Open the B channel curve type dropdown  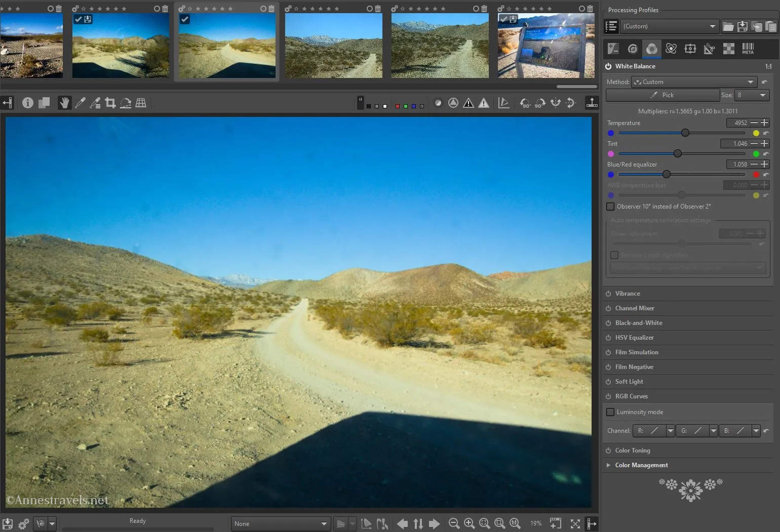tap(756, 431)
